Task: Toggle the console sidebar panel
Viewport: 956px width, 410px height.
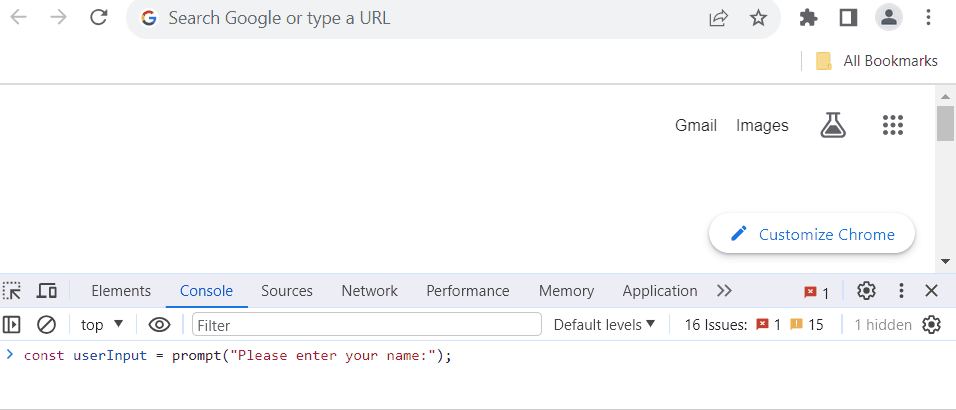Action: 12,324
